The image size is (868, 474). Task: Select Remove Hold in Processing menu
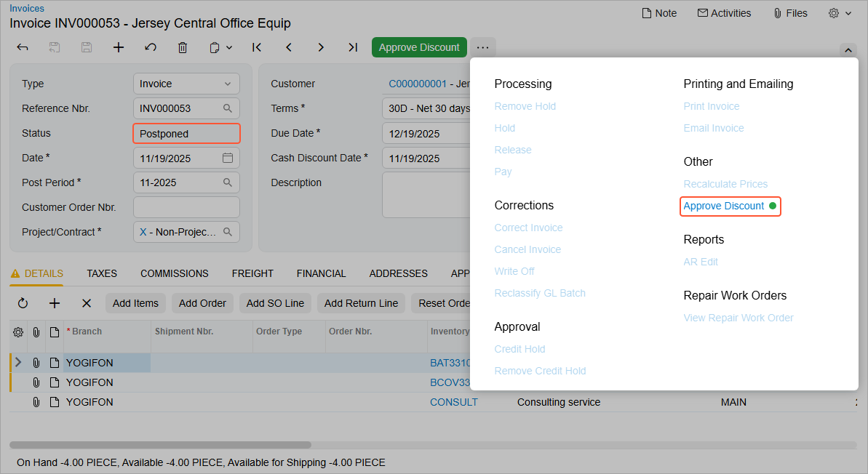(525, 106)
